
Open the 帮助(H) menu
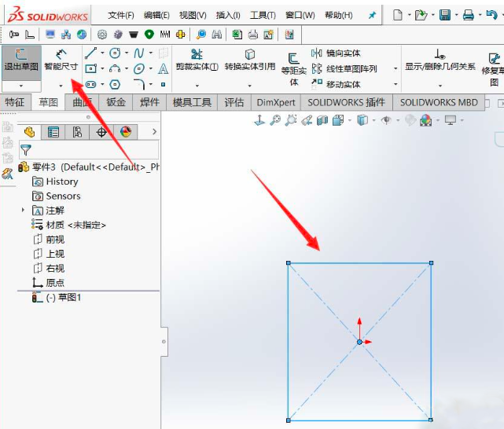tap(338, 15)
